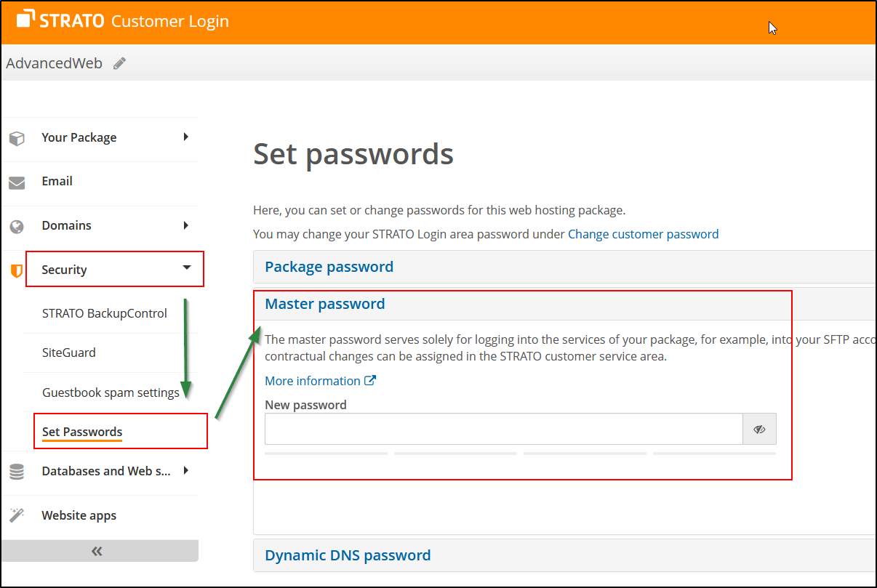Click the Your Package box icon
Screen dimensions: 877x588
tap(17, 138)
